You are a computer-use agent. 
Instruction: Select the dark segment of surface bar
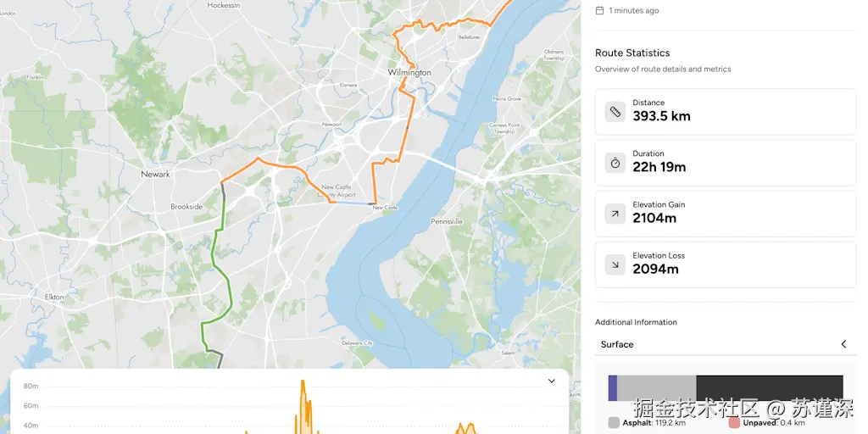point(770,388)
